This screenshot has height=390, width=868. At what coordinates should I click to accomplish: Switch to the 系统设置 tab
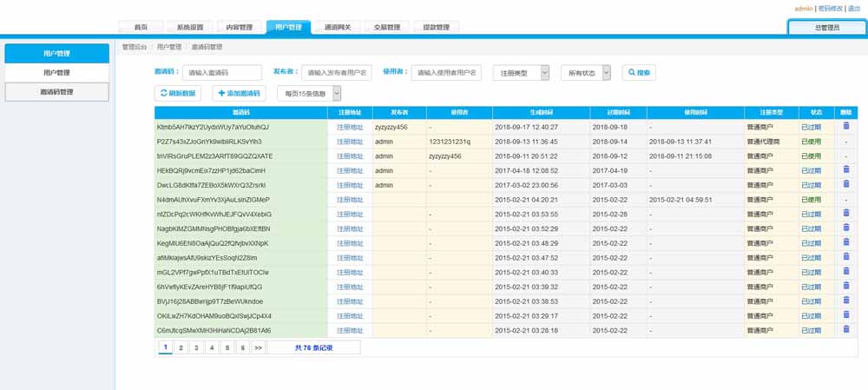(x=189, y=27)
